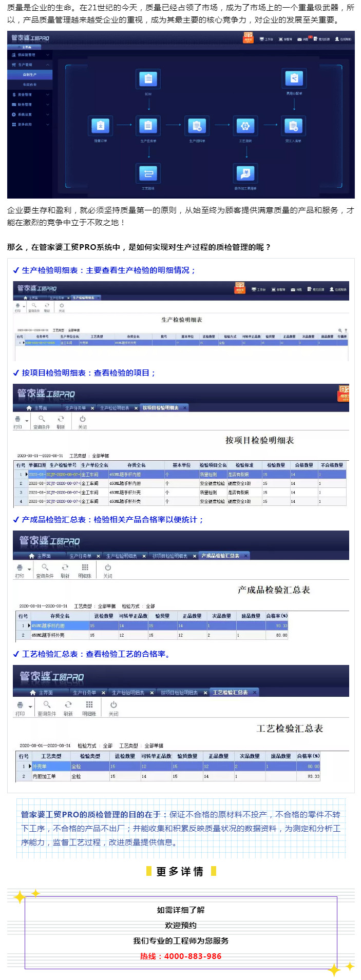
Task: Expand the 财务管理 sidebar chevron
Action: pyautogui.click(x=48, y=105)
